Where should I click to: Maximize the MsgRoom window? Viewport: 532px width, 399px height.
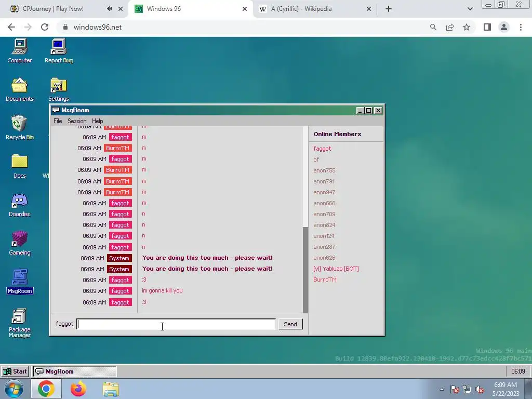click(x=369, y=110)
